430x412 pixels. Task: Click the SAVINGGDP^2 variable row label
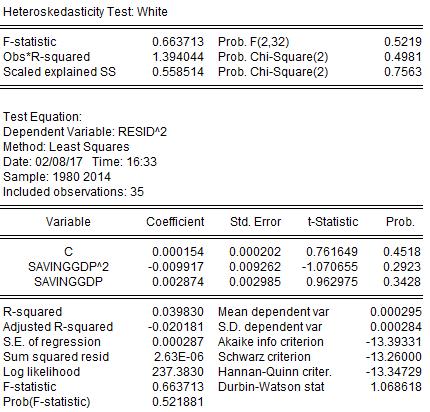click(x=68, y=267)
